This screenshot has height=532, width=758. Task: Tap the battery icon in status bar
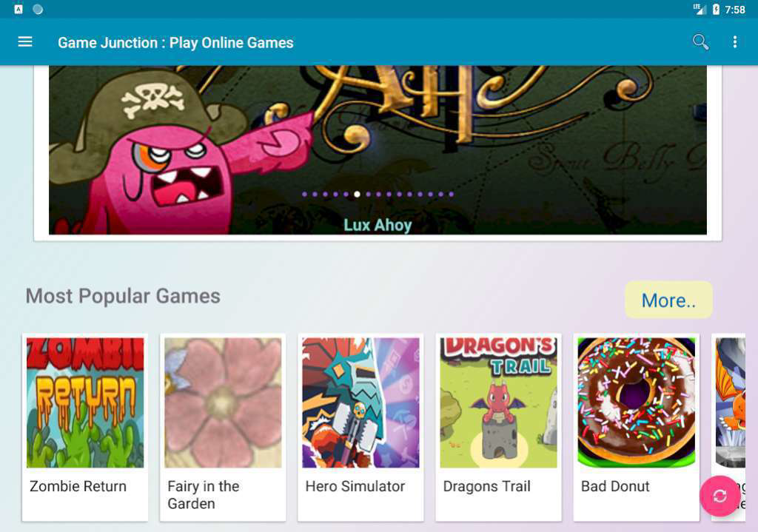(716, 9)
